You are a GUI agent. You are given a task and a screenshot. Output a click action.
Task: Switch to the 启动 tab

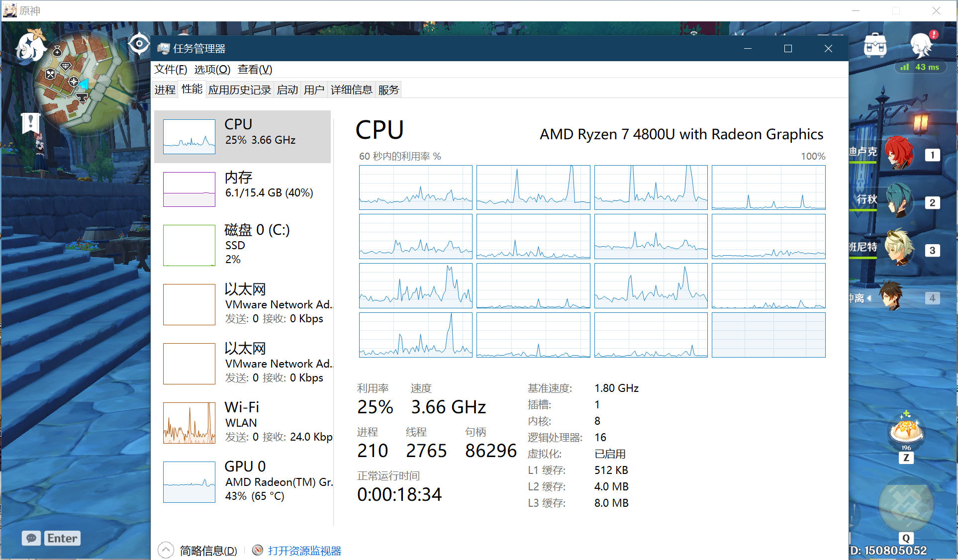[287, 90]
